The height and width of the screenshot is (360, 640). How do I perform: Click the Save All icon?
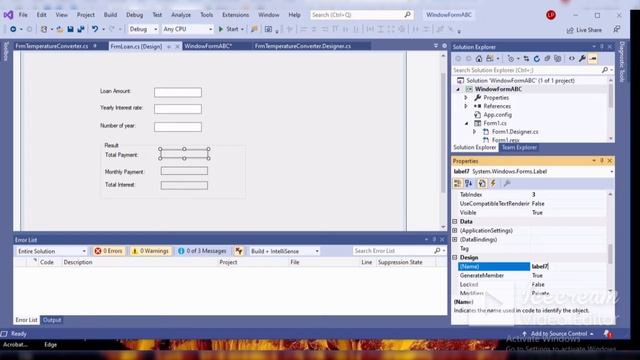(x=81, y=29)
